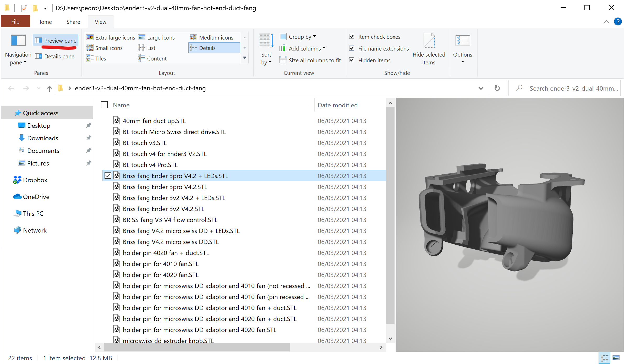Uncheck the Briss fang Ender 3pro V4.2 + LEDs checkbox
The image size is (624, 364).
(108, 175)
